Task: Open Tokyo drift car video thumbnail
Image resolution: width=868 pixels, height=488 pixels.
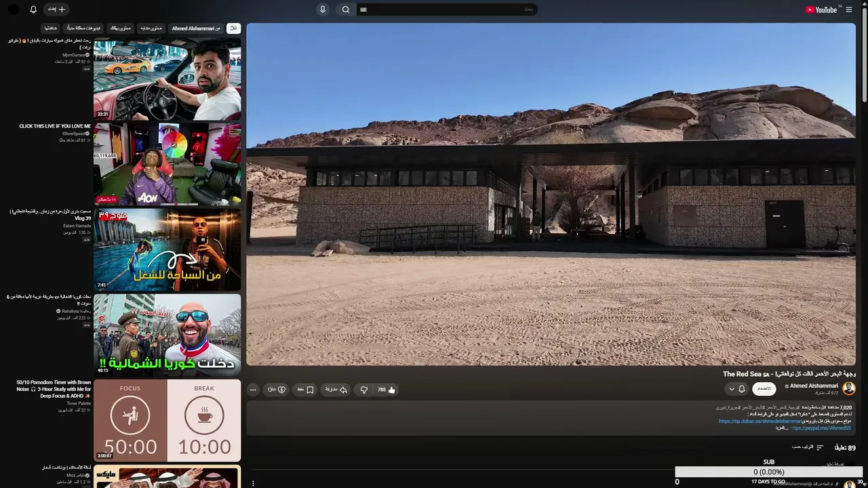Action: pos(167,79)
